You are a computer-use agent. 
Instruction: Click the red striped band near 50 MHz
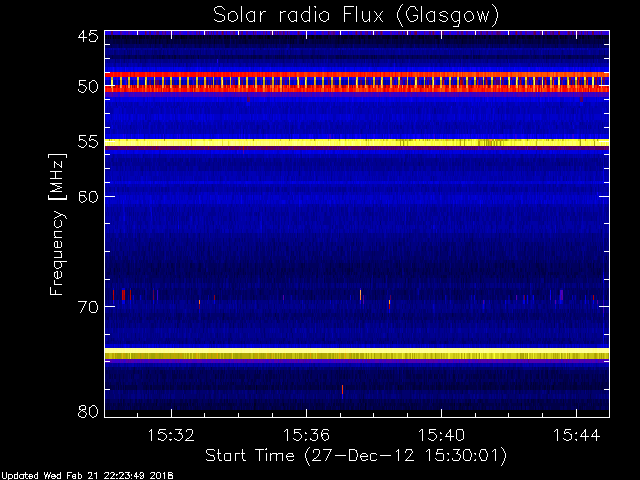(x=357, y=82)
